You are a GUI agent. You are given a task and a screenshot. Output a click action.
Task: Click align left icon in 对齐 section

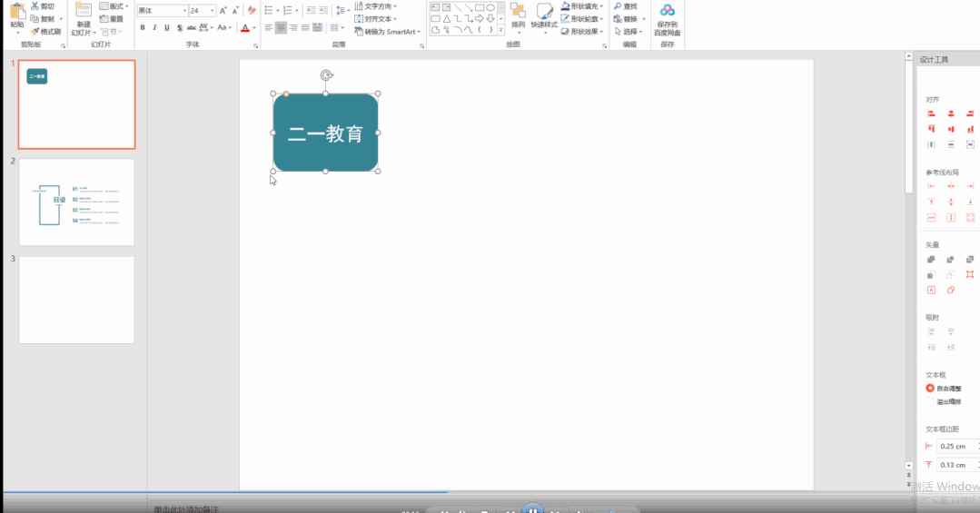tap(931, 113)
